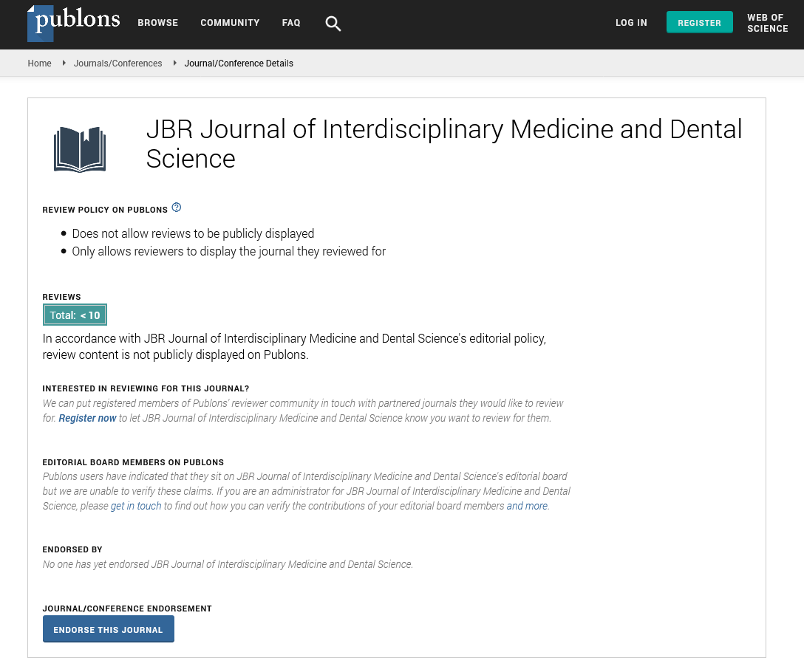The height and width of the screenshot is (672, 804).
Task: Click the Publons logo
Action: [x=74, y=23]
